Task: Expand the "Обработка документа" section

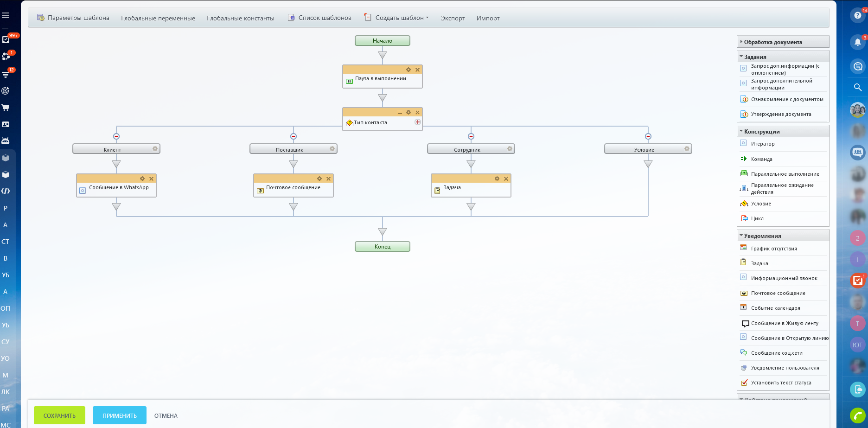Action: click(772, 42)
